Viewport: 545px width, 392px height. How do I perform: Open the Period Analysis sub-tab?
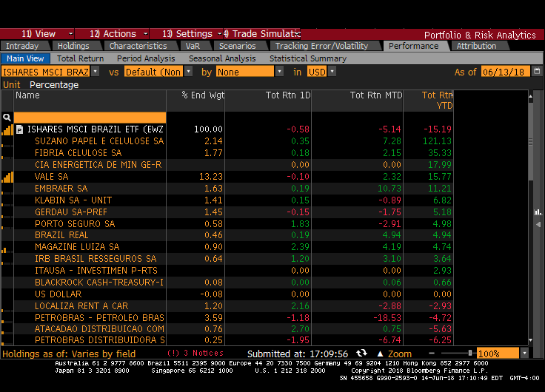coord(146,58)
